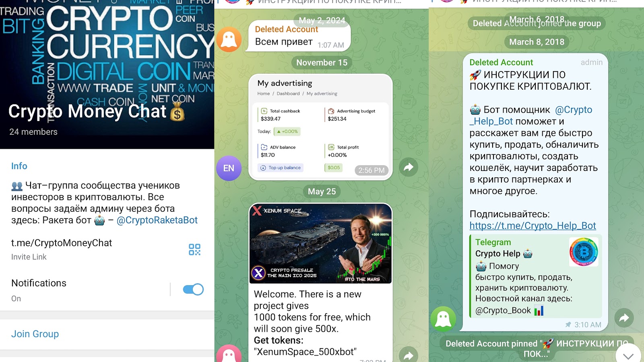Image resolution: width=644 pixels, height=362 pixels.
Task: Forward the pinned instructions message
Action: point(624,318)
